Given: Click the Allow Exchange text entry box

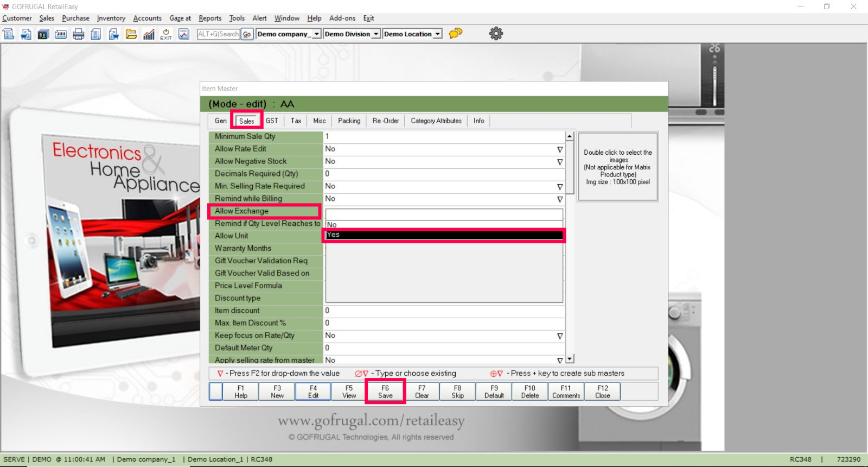Looking at the screenshot, I should pos(444,214).
